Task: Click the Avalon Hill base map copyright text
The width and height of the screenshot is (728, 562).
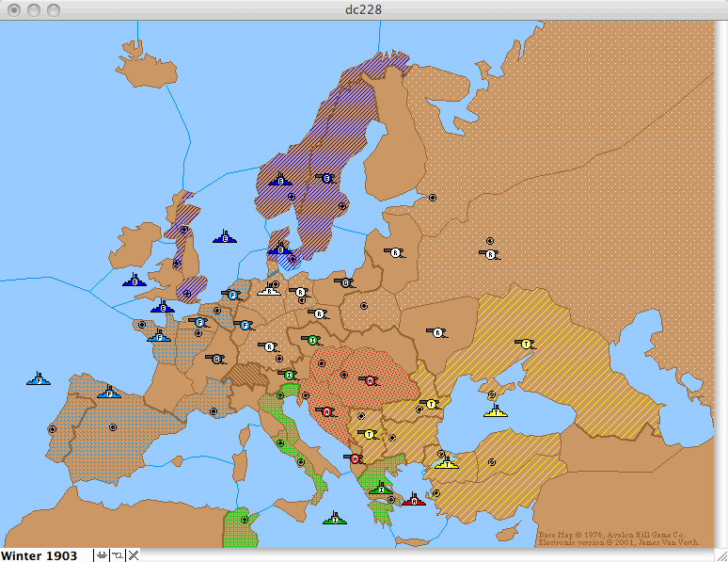Action: [x=612, y=535]
